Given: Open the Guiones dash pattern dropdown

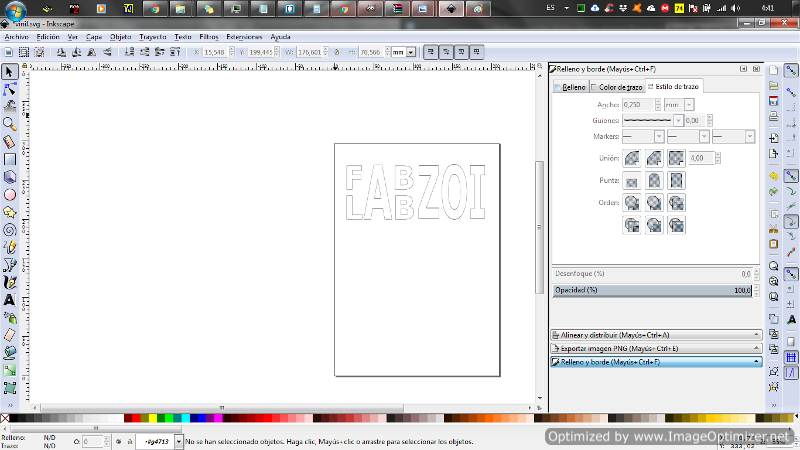Looking at the screenshot, I should (678, 120).
